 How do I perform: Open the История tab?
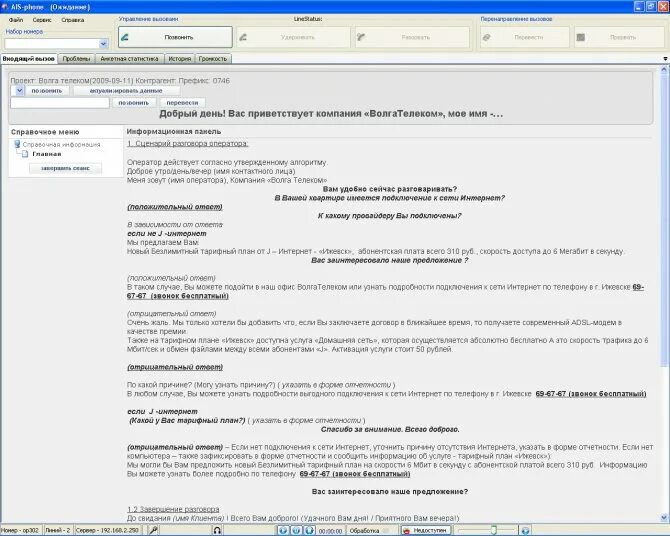[179, 59]
